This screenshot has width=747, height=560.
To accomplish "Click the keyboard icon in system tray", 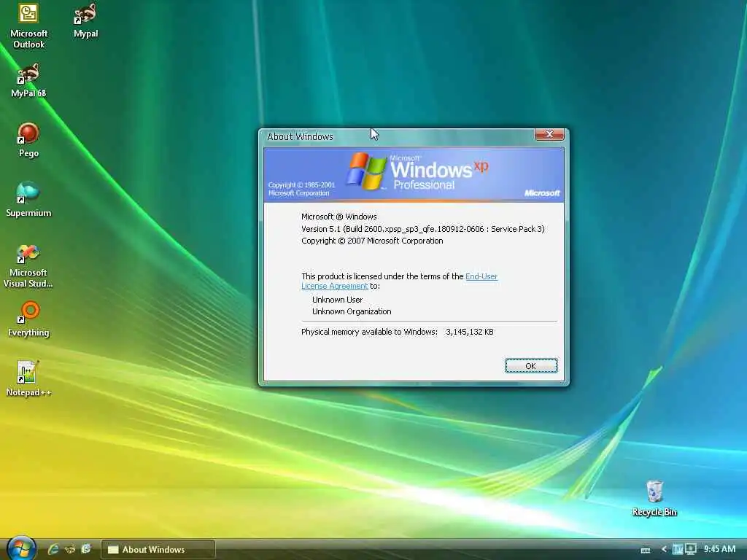I will [x=646, y=550].
